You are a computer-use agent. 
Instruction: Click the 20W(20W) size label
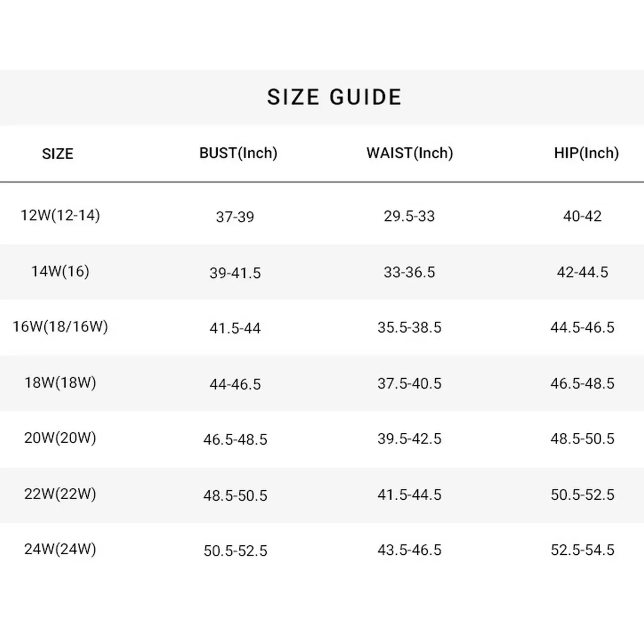pos(60,438)
